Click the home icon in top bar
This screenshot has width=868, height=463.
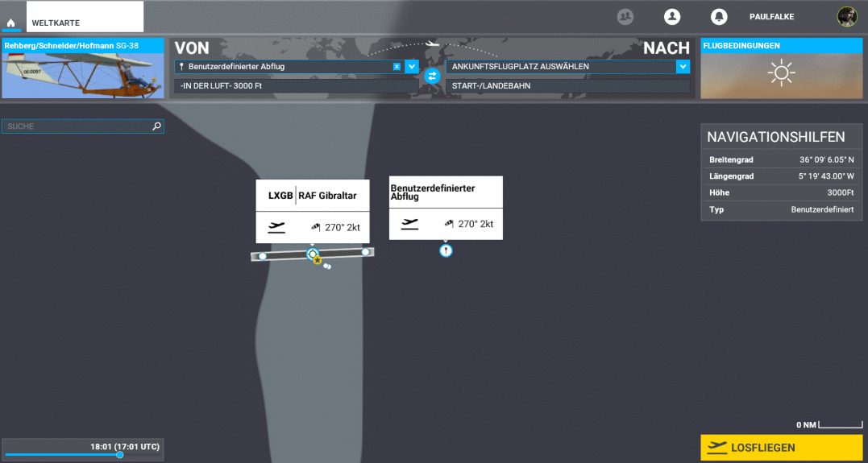11,23
